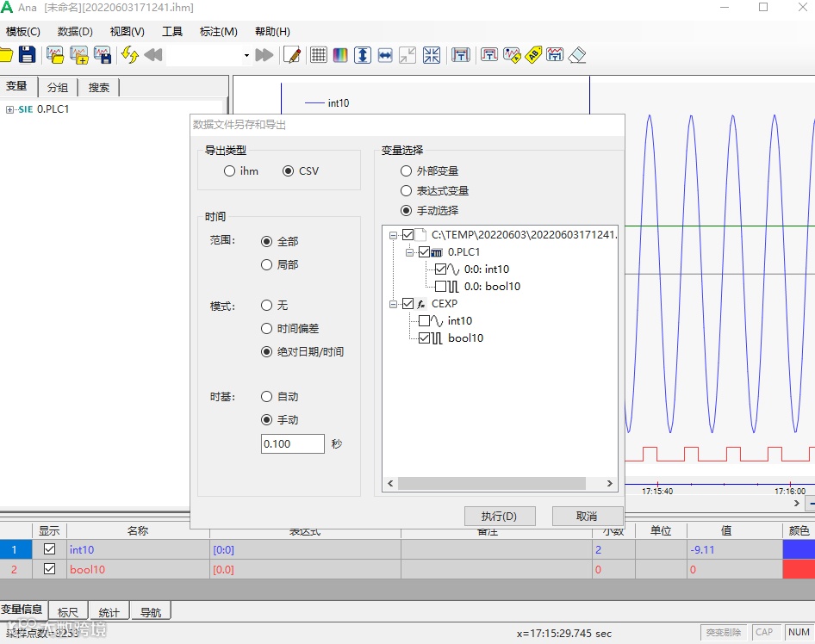Viewport: 815px width, 644px height.
Task: Click the eraser icon in toolbar
Action: click(577, 54)
